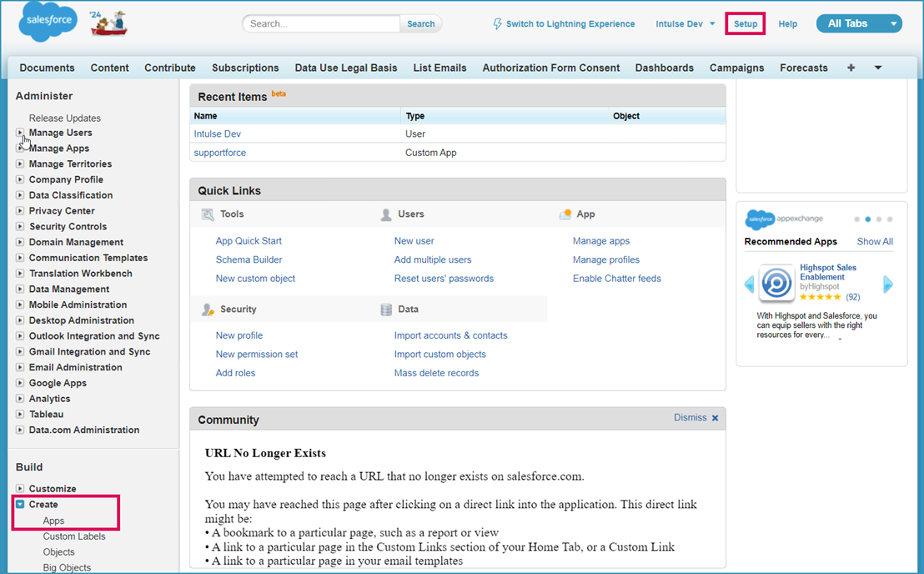
Task: Click the Name column header in Recent Items
Action: point(206,116)
